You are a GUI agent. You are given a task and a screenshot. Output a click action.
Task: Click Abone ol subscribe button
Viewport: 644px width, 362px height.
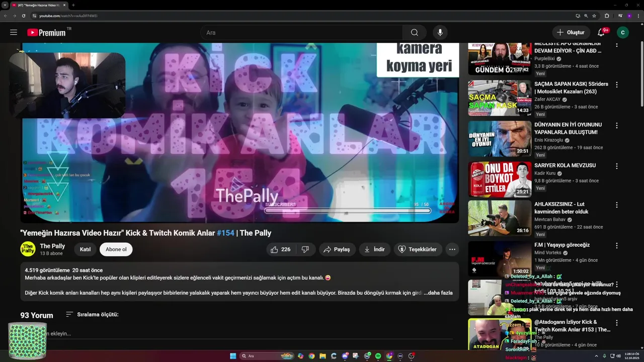pyautogui.click(x=116, y=249)
